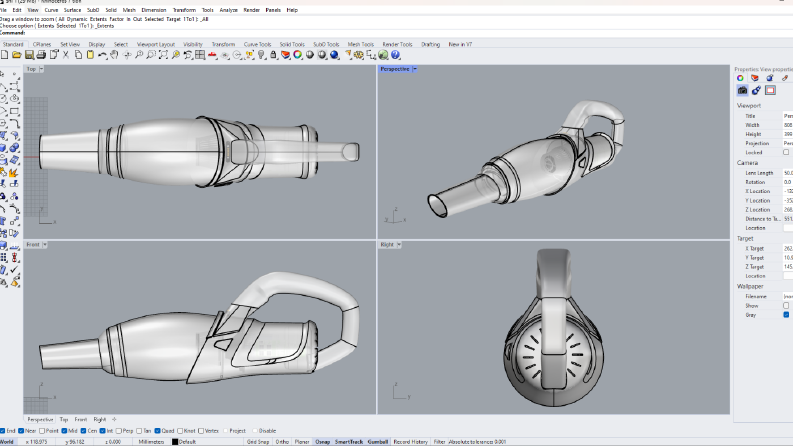Select the Pan view hand tool

coord(114,55)
